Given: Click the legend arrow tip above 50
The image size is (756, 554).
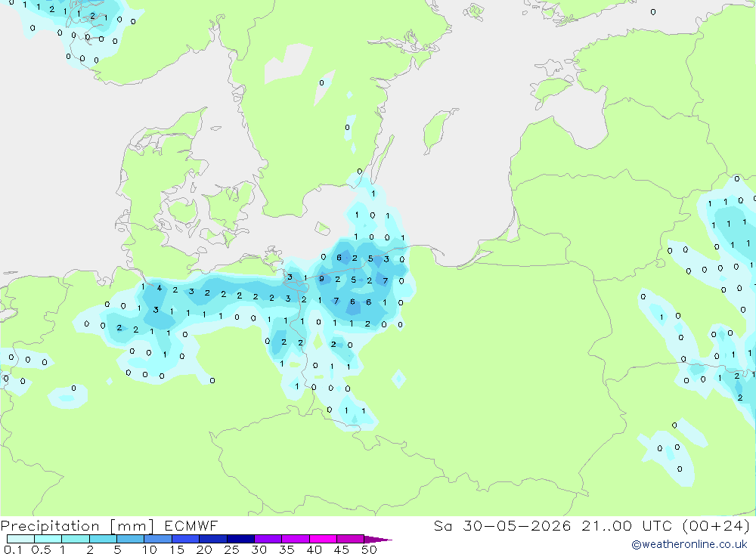Looking at the screenshot, I should [378, 540].
